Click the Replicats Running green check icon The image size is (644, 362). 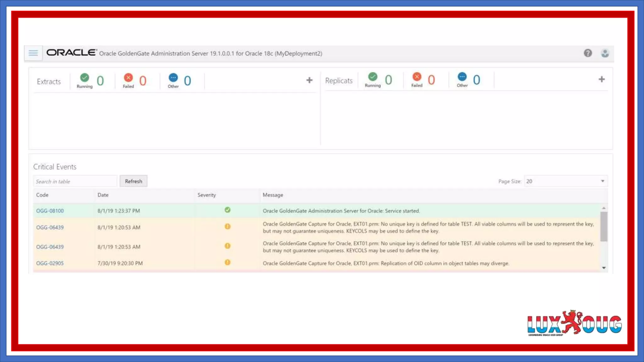pyautogui.click(x=373, y=77)
